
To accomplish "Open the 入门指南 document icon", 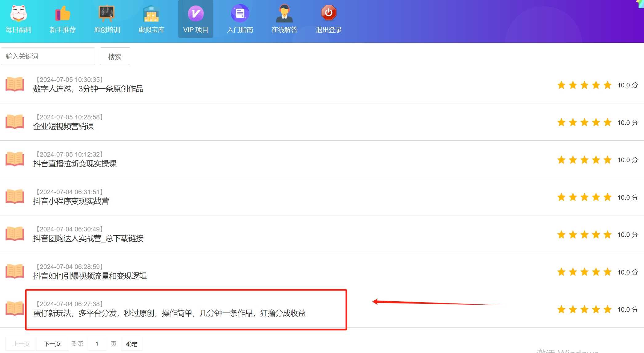I will (x=240, y=13).
